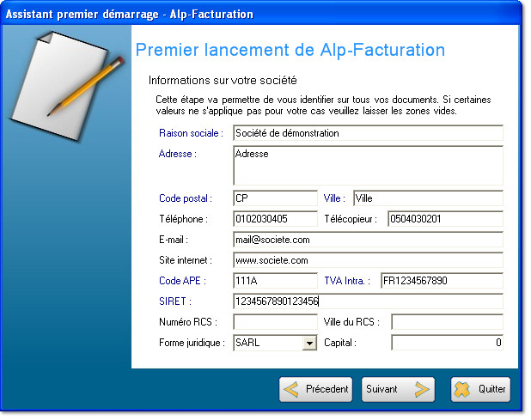Edit the Téléphone number field
The height and width of the screenshot is (420, 531).
[275, 219]
